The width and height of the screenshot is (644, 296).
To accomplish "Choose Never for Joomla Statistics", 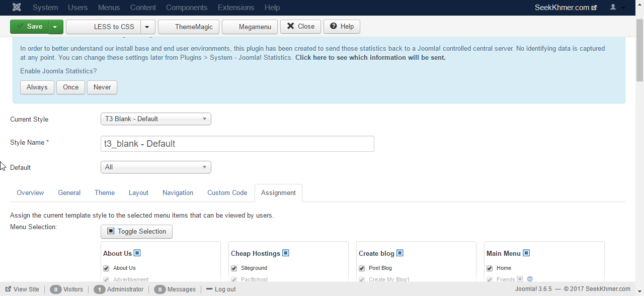I will tap(102, 87).
